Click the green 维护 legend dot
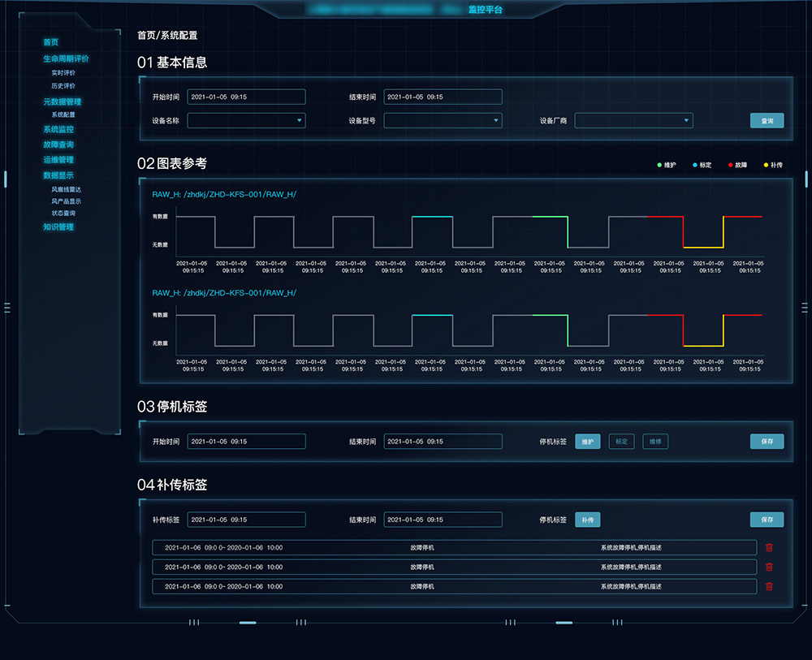The height and width of the screenshot is (660, 812). point(659,165)
